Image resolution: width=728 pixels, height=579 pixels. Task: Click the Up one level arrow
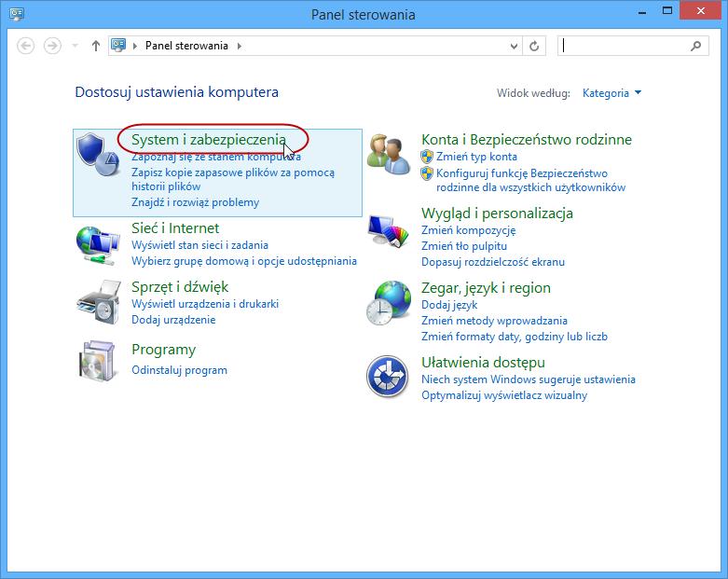click(96, 46)
